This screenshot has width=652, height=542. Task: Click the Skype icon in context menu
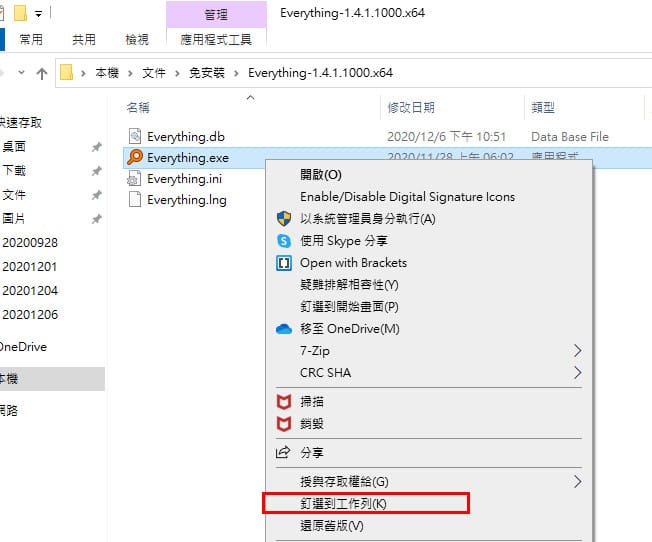pos(284,240)
